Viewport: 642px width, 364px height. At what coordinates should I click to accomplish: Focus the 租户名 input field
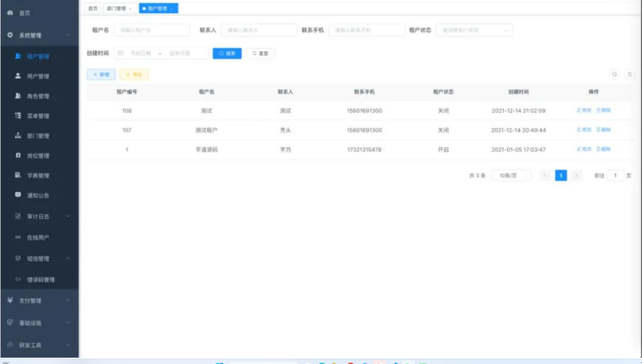click(152, 30)
